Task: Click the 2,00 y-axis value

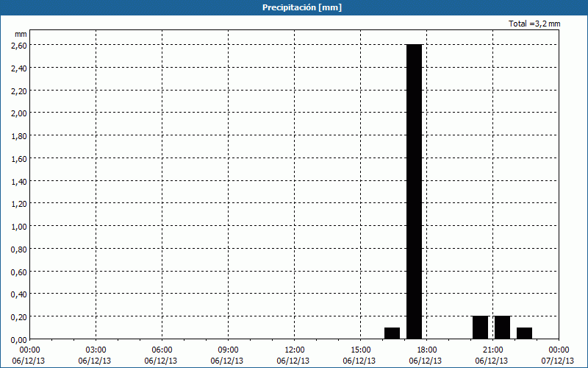Action: pyautogui.click(x=19, y=113)
